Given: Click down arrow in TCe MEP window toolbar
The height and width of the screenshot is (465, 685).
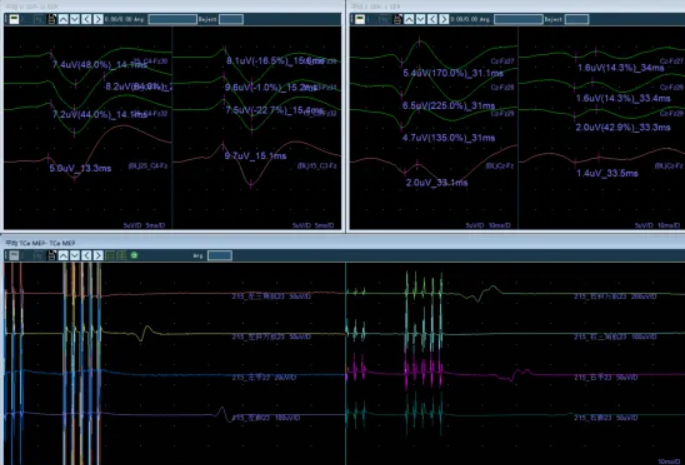Looking at the screenshot, I should click(x=75, y=255).
